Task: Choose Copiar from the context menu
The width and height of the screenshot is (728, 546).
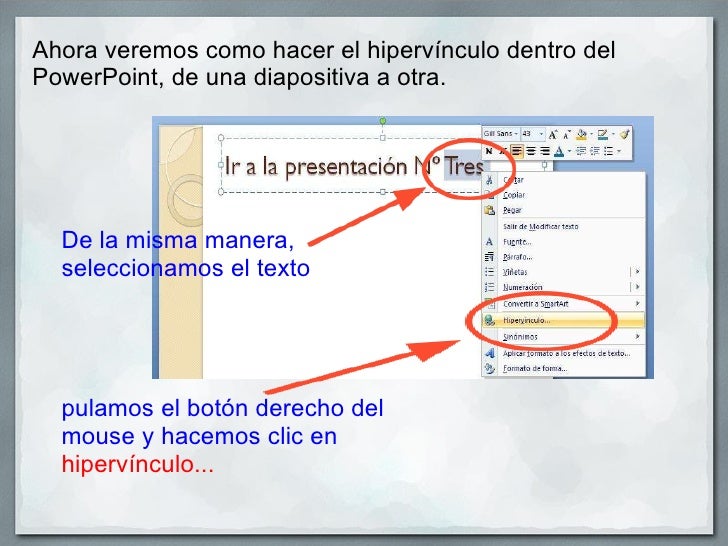Action: pyautogui.click(x=514, y=195)
